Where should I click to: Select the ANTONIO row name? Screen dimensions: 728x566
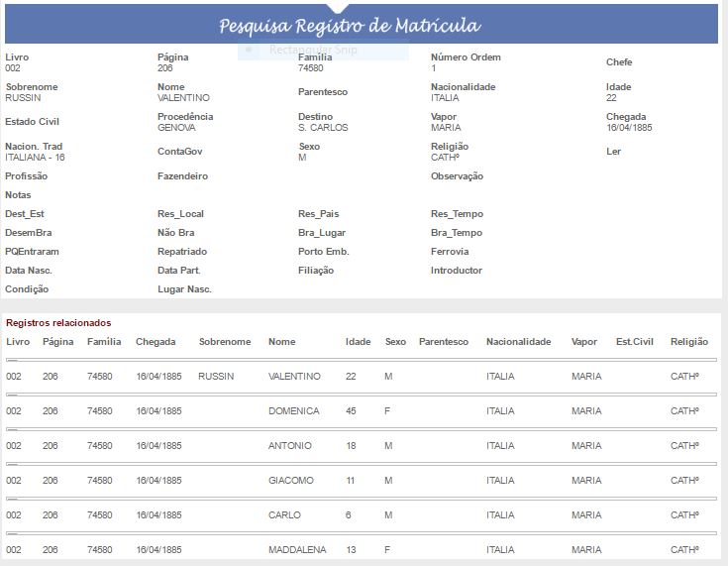click(x=289, y=446)
